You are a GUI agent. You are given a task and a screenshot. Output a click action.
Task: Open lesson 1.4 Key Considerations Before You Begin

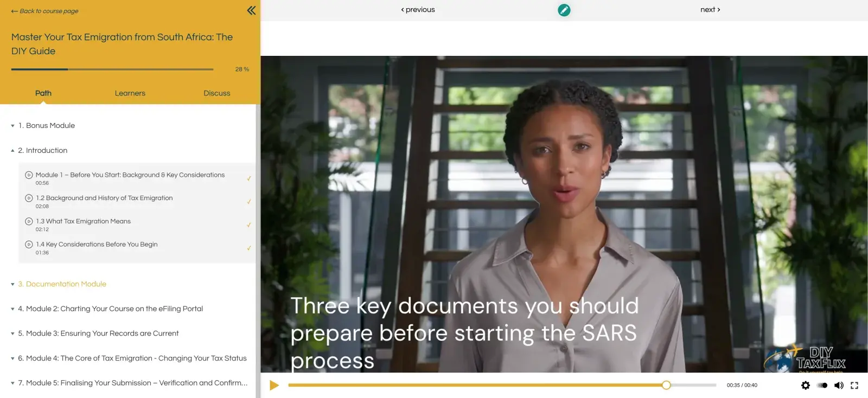[x=97, y=245]
